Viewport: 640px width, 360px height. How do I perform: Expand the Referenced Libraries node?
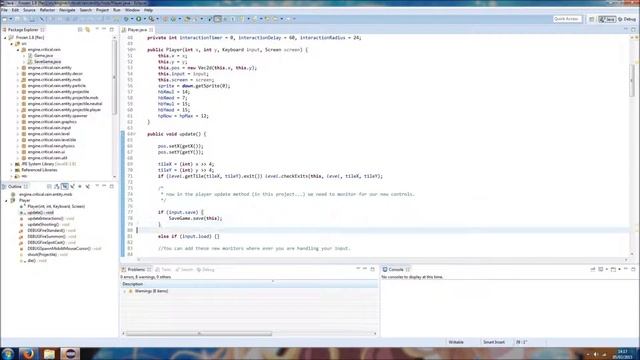click(11, 170)
